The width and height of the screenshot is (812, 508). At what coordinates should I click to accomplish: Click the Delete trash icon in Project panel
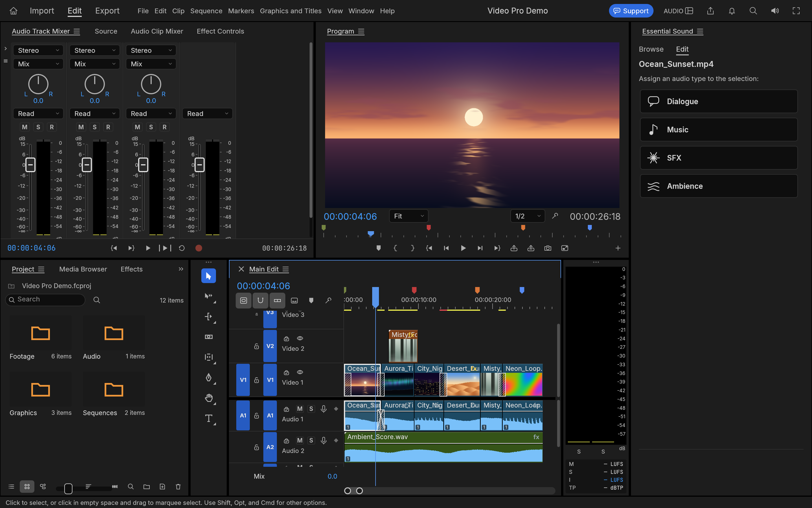(x=178, y=487)
